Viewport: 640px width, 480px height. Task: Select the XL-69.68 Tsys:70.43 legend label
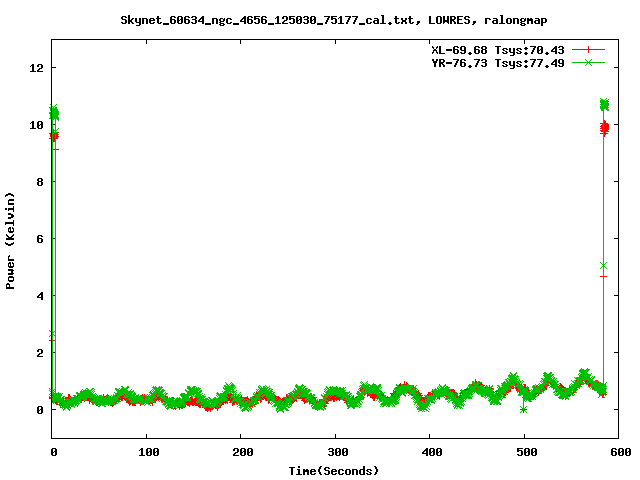[498, 50]
